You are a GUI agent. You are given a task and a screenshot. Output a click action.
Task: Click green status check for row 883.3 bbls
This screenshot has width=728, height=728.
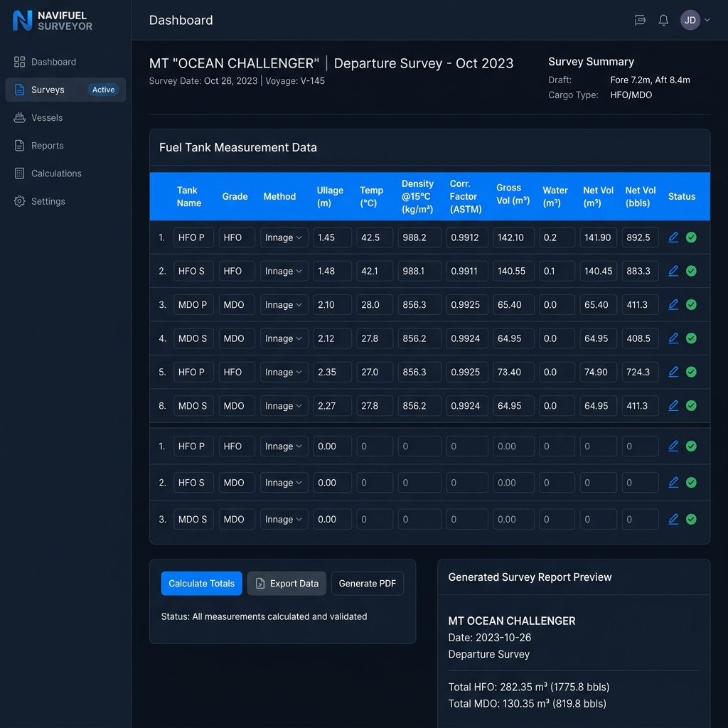tap(691, 271)
